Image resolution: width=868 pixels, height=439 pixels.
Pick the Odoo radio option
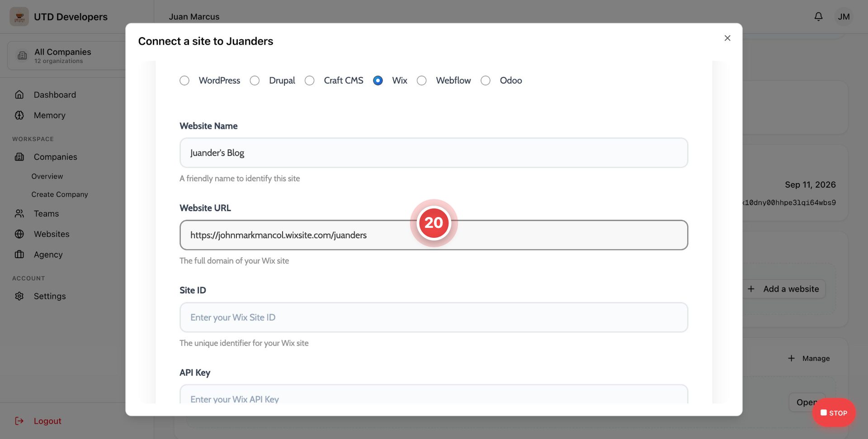[486, 80]
